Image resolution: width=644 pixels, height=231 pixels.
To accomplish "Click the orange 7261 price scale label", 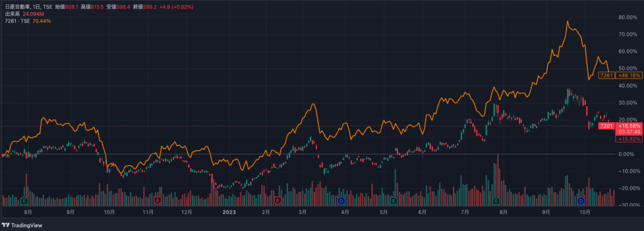I will click(607, 76).
